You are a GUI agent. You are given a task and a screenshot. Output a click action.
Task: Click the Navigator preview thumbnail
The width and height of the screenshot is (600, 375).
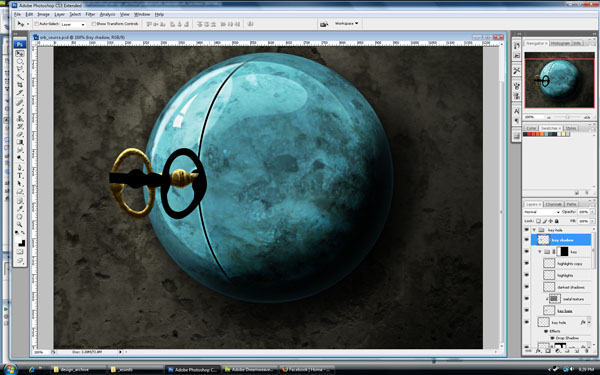tap(559, 80)
